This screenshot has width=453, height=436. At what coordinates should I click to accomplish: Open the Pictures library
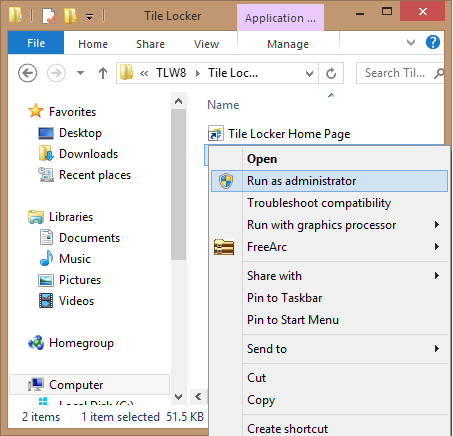point(80,280)
